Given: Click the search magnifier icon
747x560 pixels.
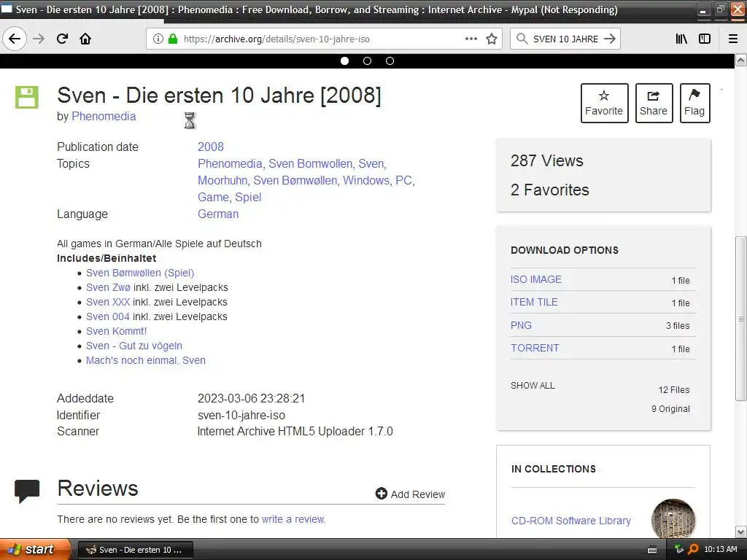Looking at the screenshot, I should pyautogui.click(x=522, y=39).
